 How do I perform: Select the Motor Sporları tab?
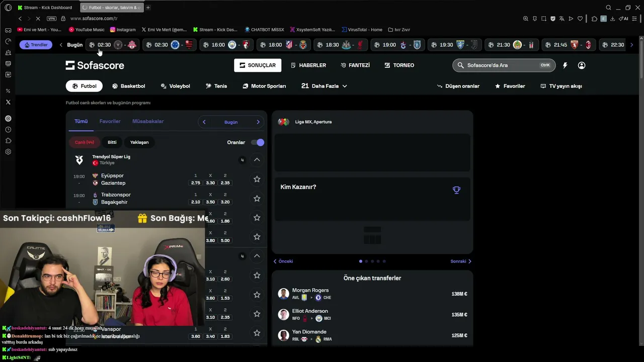[264, 86]
